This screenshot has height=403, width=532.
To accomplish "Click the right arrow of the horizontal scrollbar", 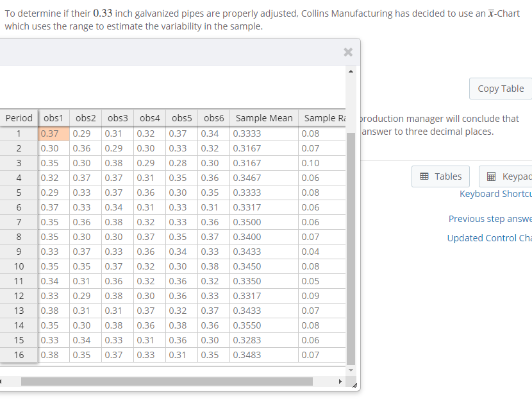I will [340, 381].
